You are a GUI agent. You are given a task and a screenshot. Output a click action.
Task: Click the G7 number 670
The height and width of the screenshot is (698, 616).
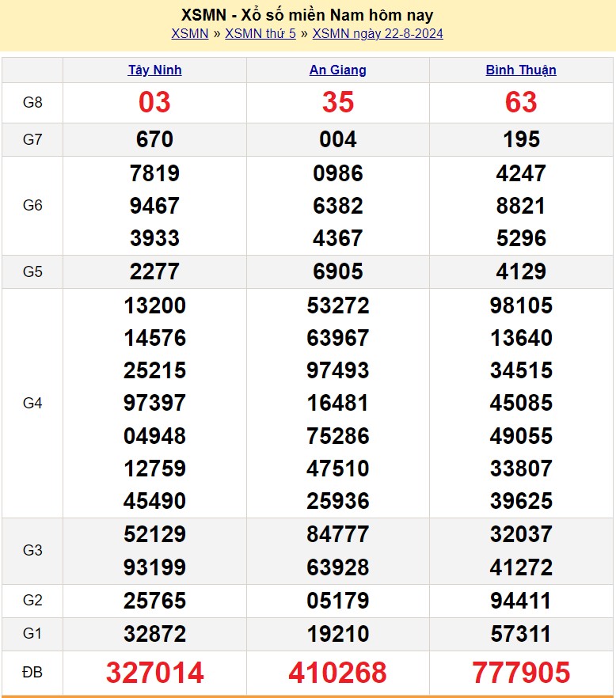click(x=154, y=139)
